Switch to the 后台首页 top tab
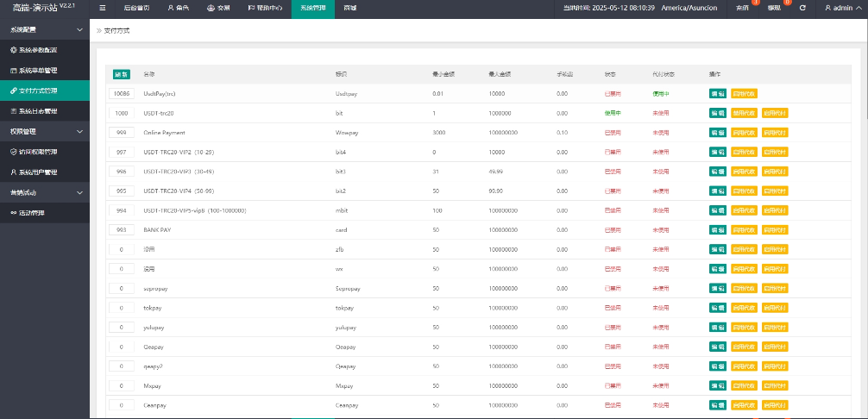Screen dimensions: 868x419 [x=136, y=8]
